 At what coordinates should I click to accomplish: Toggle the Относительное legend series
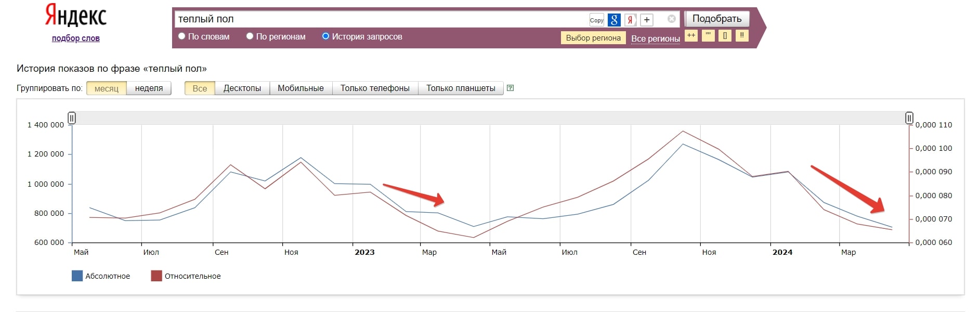[x=186, y=276]
